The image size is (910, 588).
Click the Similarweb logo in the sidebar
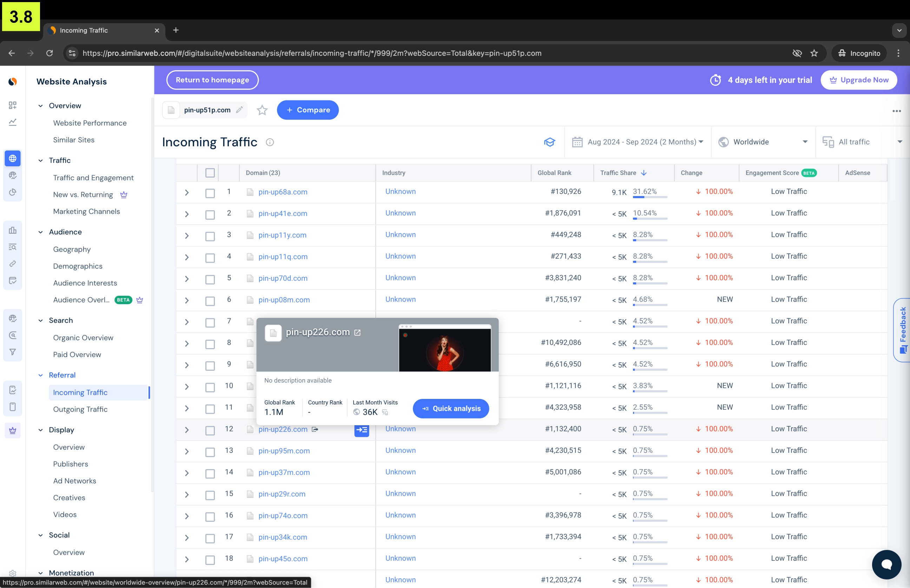click(13, 81)
